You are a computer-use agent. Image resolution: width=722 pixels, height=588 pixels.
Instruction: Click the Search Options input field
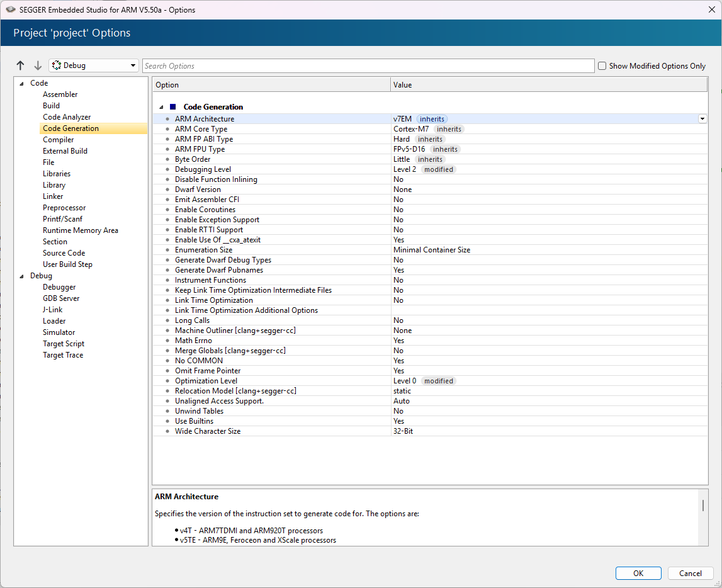(368, 66)
